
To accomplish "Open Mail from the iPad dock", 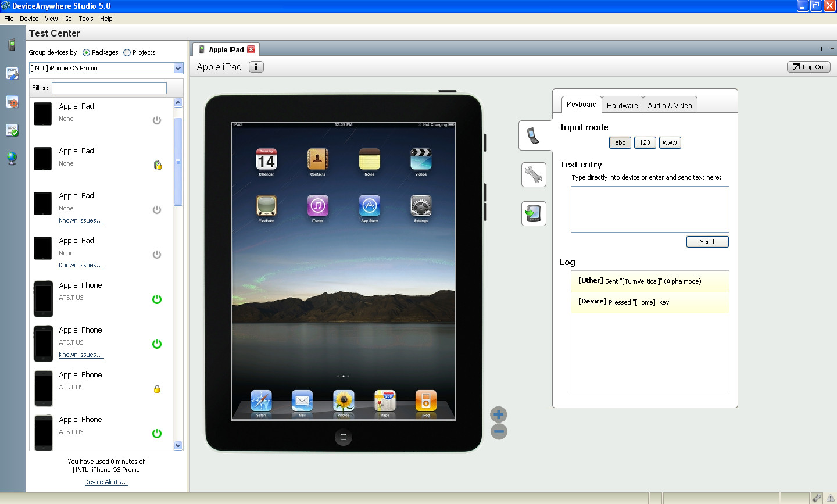I will (302, 401).
